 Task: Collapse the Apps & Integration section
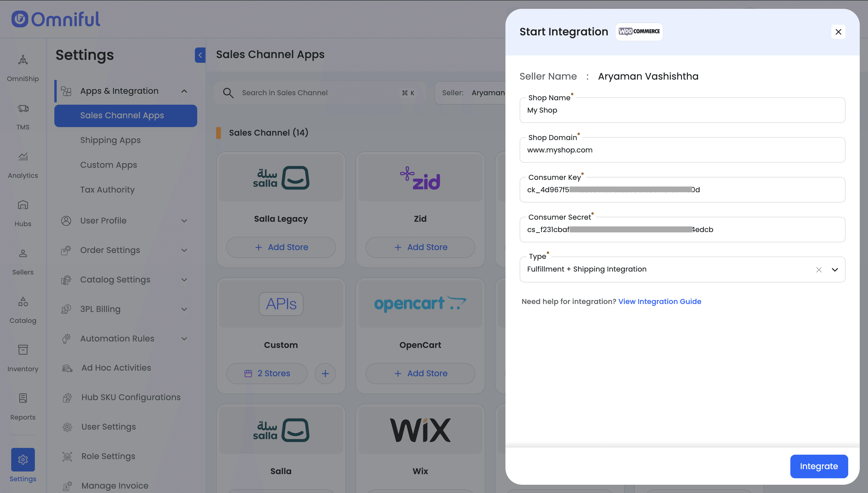tap(184, 91)
